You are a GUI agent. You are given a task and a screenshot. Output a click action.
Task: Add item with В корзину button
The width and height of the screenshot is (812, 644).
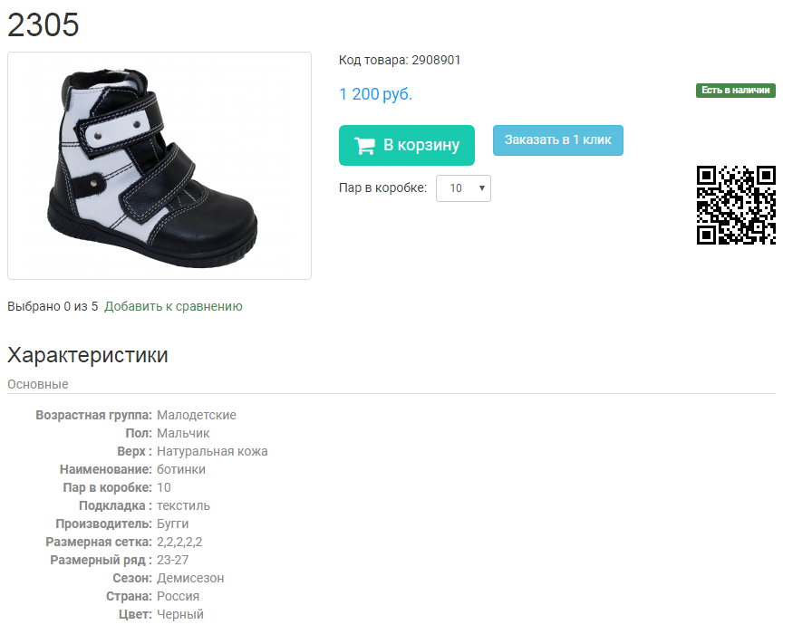coord(407,146)
